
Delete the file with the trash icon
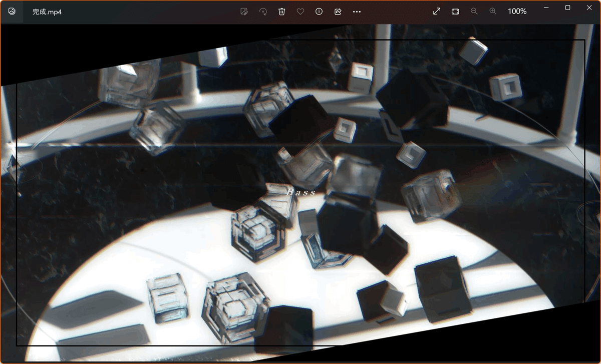(282, 12)
